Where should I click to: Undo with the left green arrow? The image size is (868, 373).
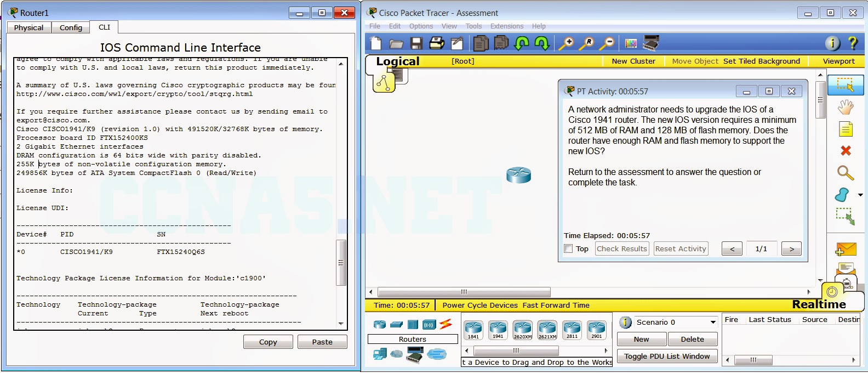pos(522,43)
